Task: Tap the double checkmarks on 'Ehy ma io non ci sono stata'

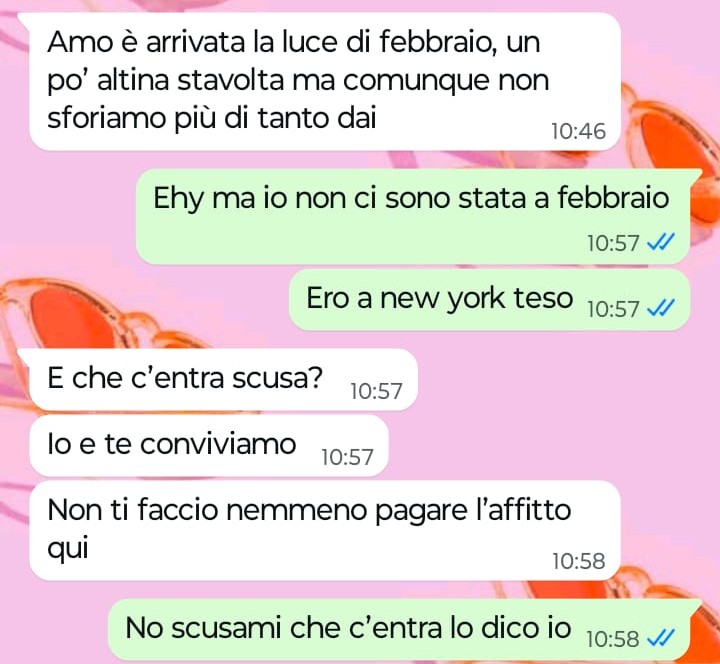Action: [x=661, y=242]
